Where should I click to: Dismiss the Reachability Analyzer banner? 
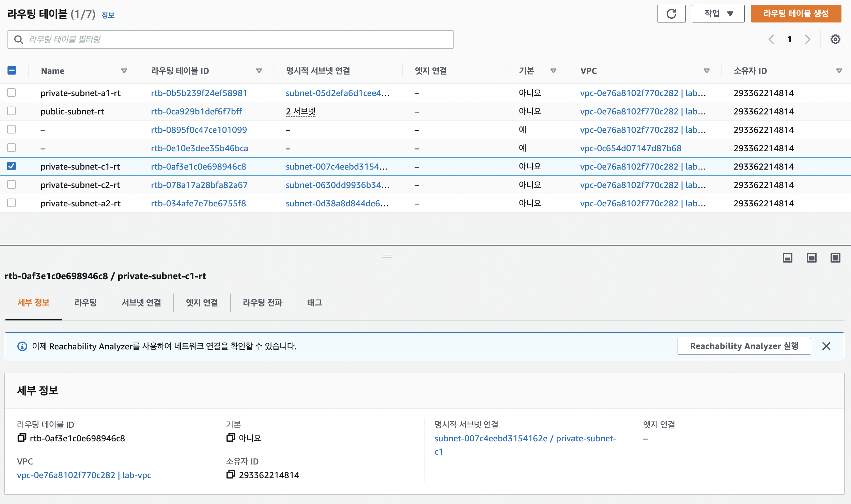point(826,346)
